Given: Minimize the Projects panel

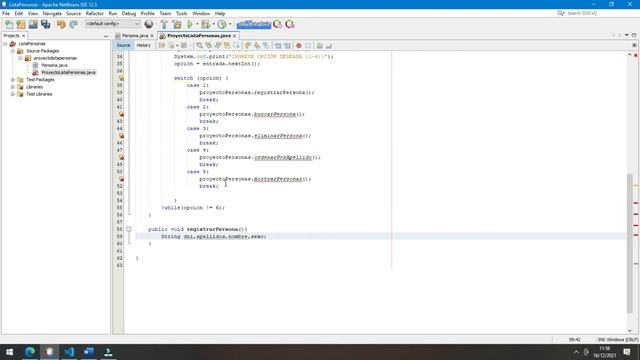Looking at the screenshot, I should click(106, 36).
